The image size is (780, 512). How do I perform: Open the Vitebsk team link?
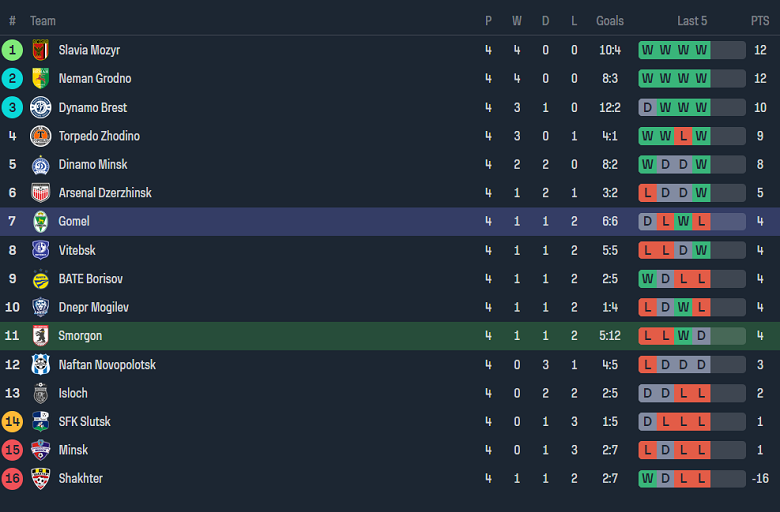pyautogui.click(x=77, y=251)
